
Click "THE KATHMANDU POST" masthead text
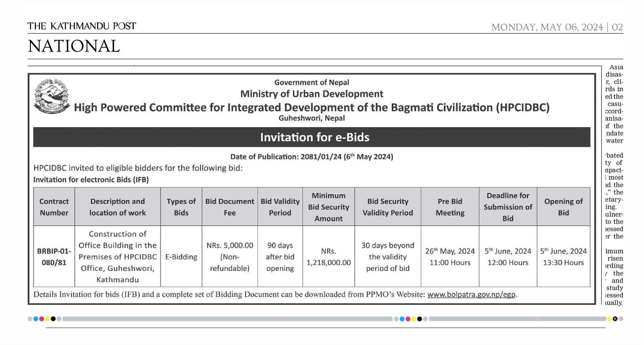tap(82, 26)
